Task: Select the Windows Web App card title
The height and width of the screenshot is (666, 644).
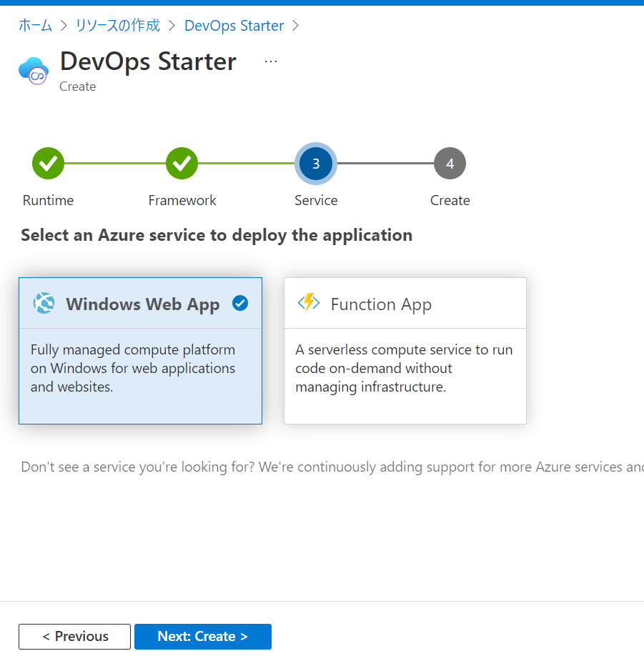Action: pos(143,304)
